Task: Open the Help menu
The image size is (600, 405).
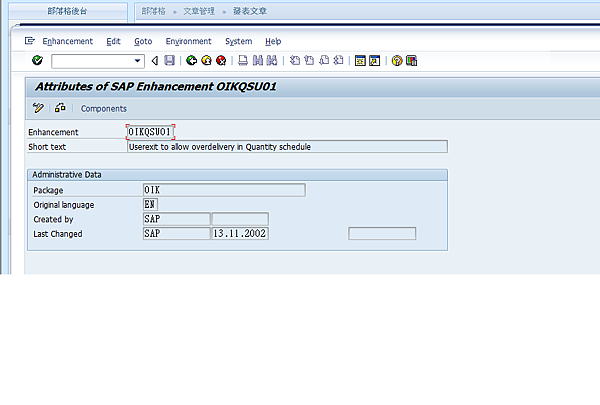Action: point(273,41)
